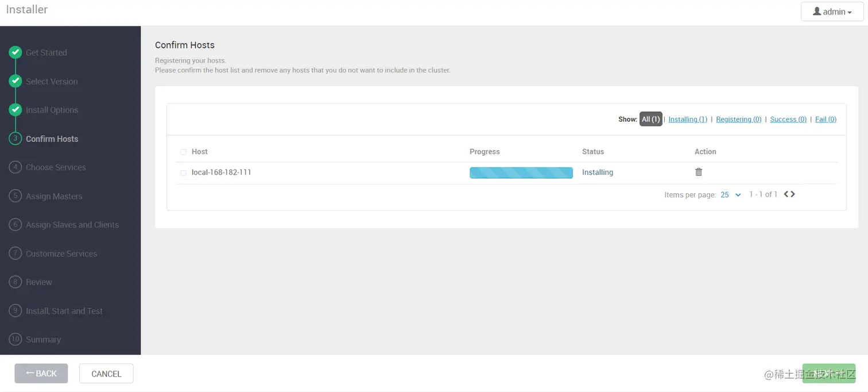Go to previous page arrow in pagination
The height and width of the screenshot is (392, 868).
point(786,194)
